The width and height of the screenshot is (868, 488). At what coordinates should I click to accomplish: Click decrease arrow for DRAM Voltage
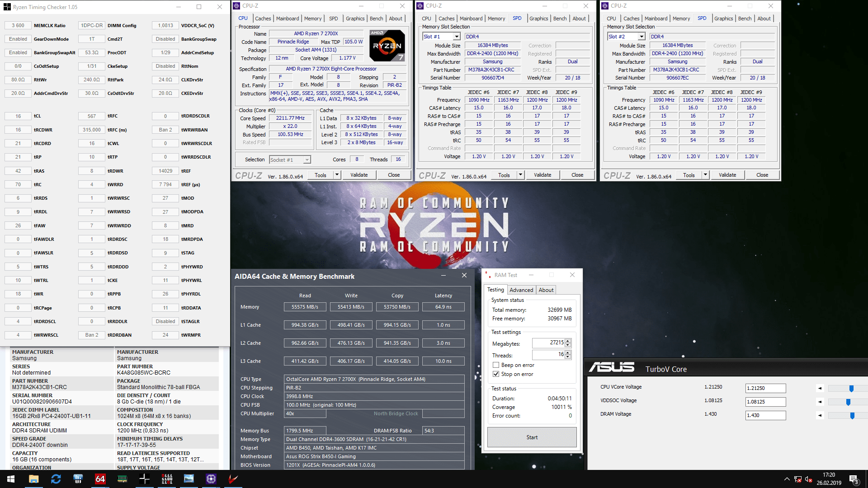tap(820, 415)
